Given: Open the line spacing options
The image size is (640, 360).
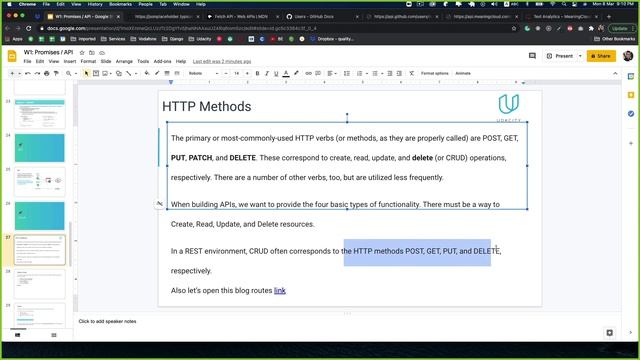Looking at the screenshot, I should [347, 73].
